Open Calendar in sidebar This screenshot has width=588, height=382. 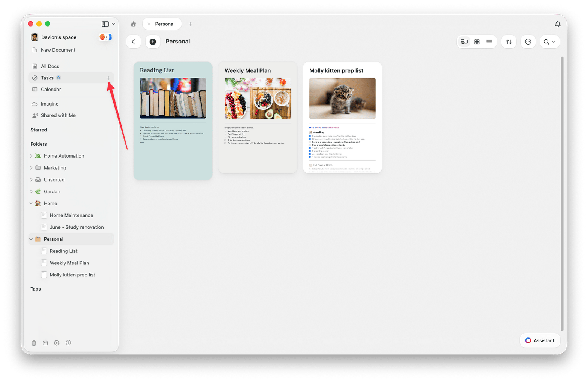[x=71, y=90]
